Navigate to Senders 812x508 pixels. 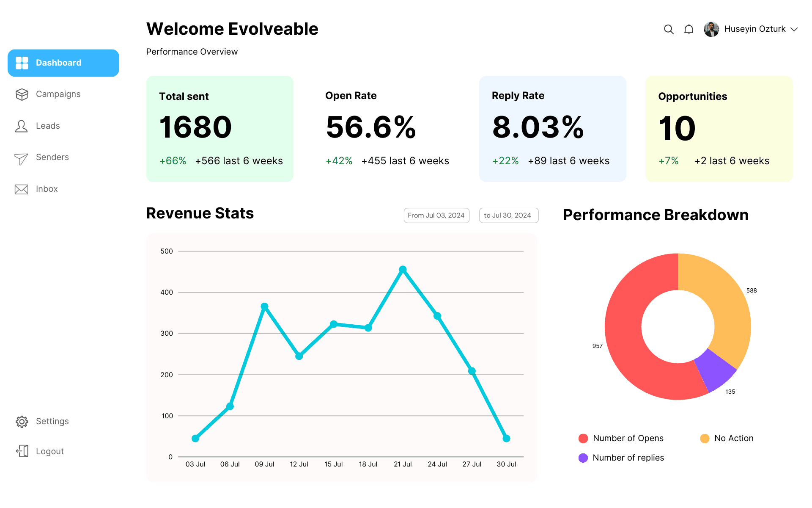tap(52, 157)
